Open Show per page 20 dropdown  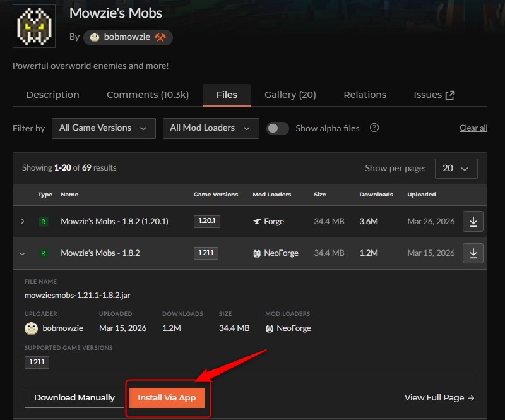coord(456,168)
